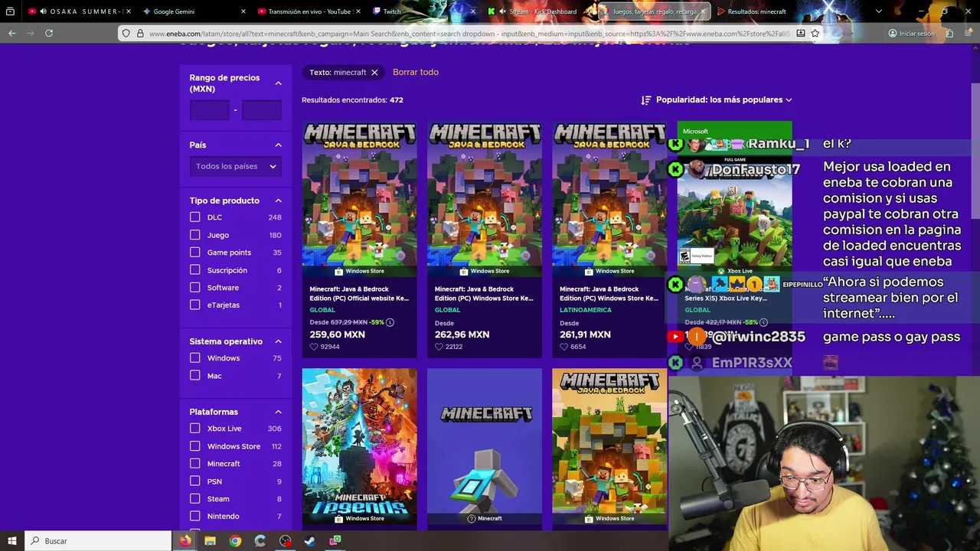The image size is (980, 551).
Task: Check the PSN platform filter
Action: click(x=194, y=481)
